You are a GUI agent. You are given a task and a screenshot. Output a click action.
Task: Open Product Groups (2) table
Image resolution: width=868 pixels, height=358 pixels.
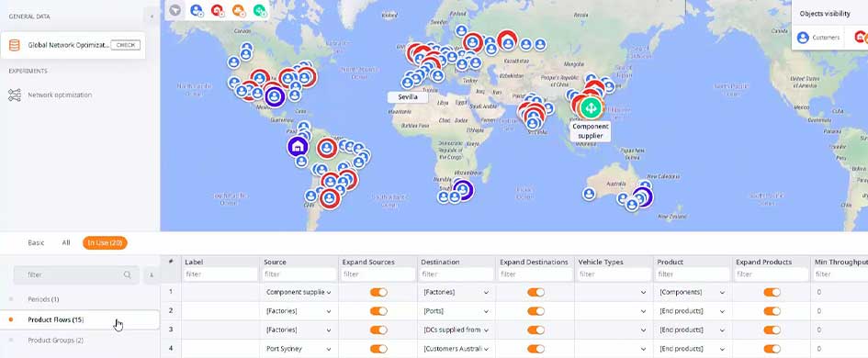tap(55, 341)
